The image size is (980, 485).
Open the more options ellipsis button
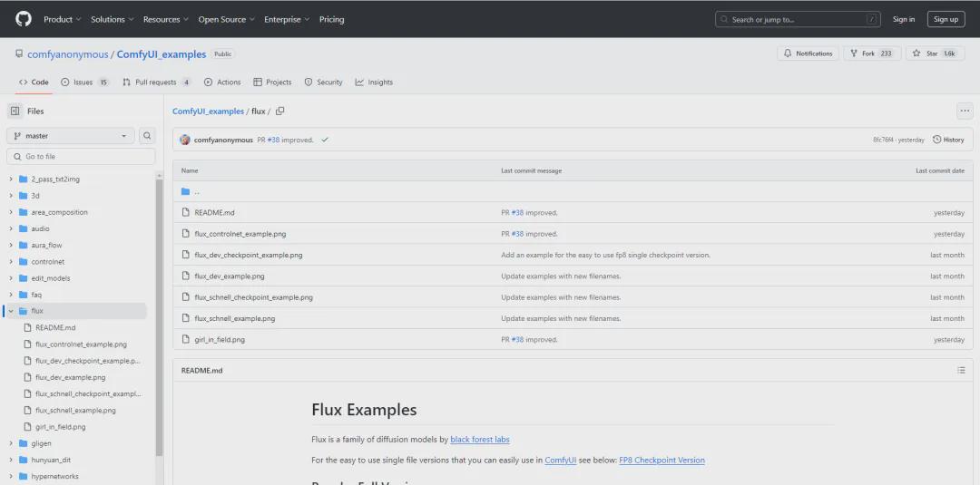point(964,112)
